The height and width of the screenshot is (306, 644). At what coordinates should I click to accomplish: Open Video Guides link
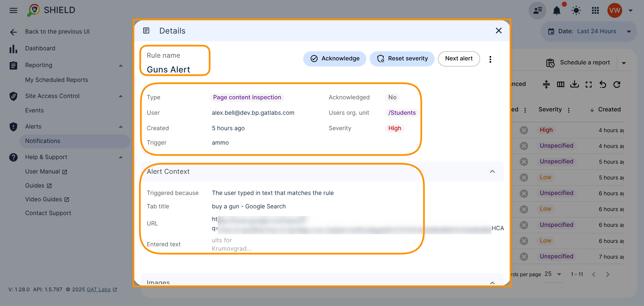(x=47, y=199)
